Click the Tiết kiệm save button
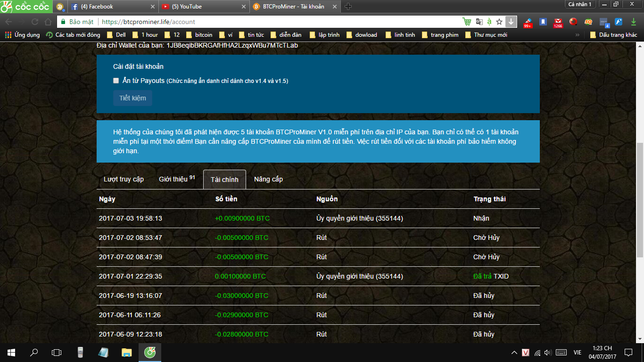This screenshot has width=644, height=362. click(132, 98)
